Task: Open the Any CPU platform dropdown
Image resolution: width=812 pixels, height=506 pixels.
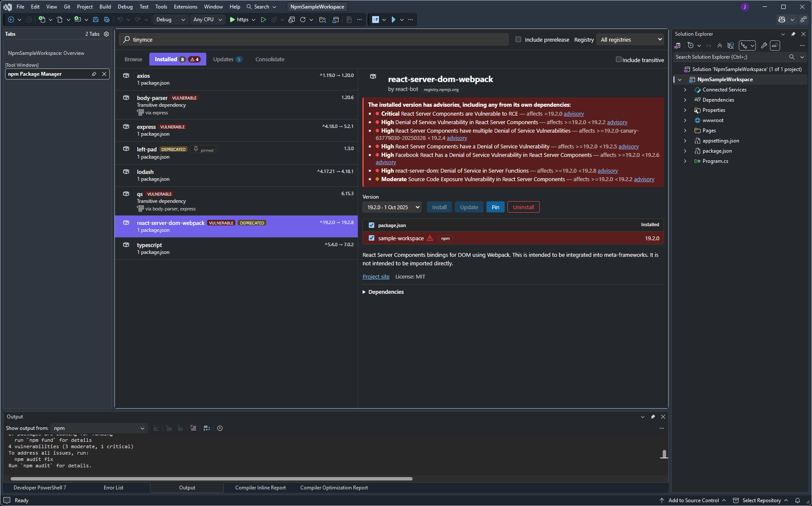Action: 208,20
